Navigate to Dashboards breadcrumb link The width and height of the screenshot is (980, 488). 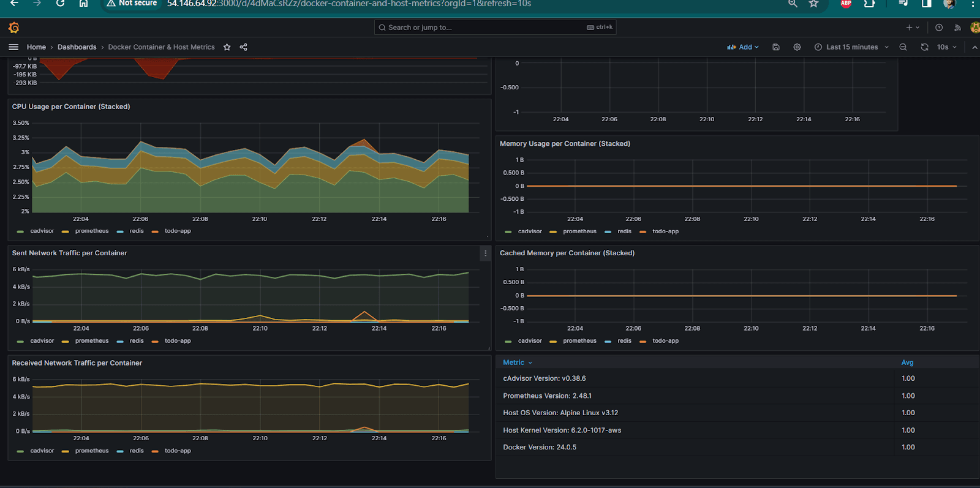(77, 47)
